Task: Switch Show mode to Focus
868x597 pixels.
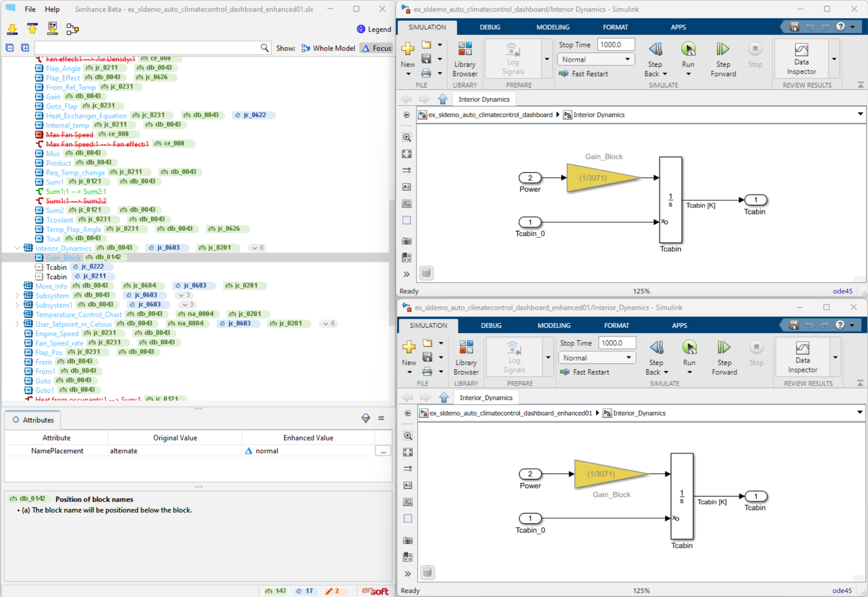Action: (x=376, y=48)
